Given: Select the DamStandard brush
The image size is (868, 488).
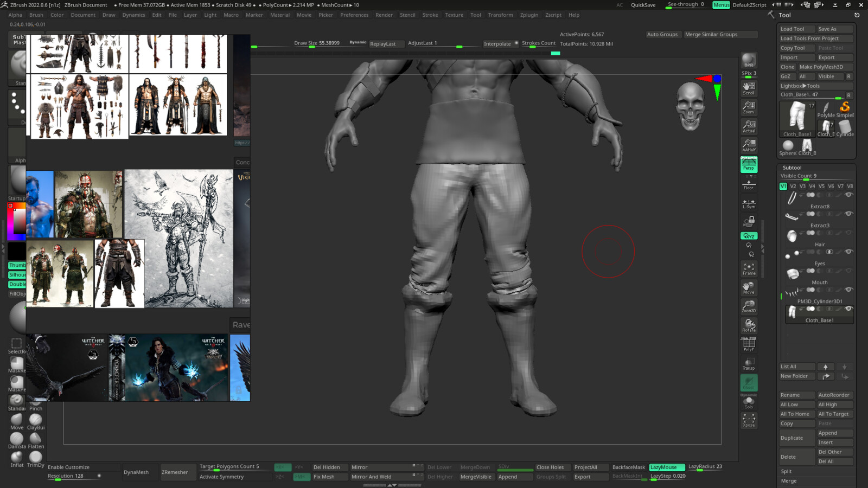Looking at the screenshot, I should pos(17,440).
